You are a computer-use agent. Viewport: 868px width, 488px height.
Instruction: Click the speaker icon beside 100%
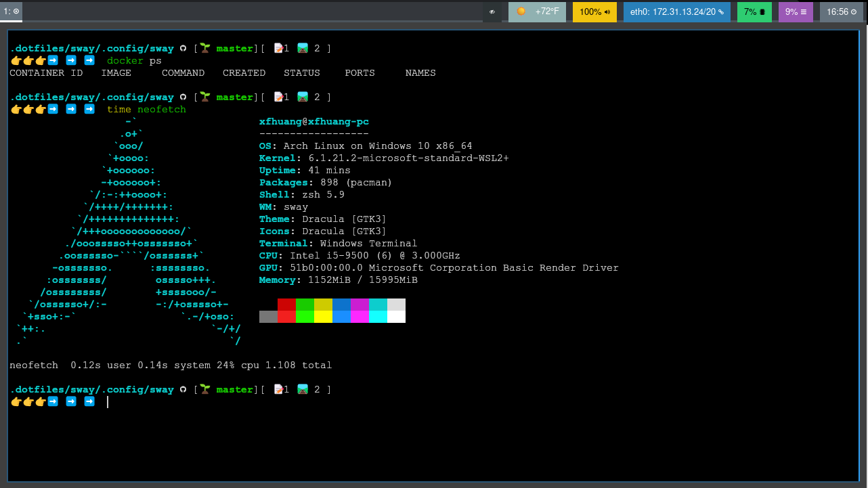607,12
